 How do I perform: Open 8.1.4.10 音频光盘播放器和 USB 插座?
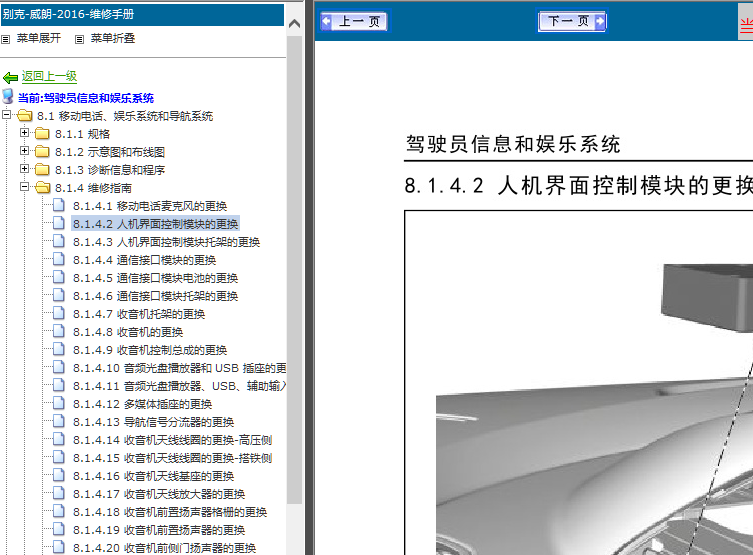[x=180, y=368]
